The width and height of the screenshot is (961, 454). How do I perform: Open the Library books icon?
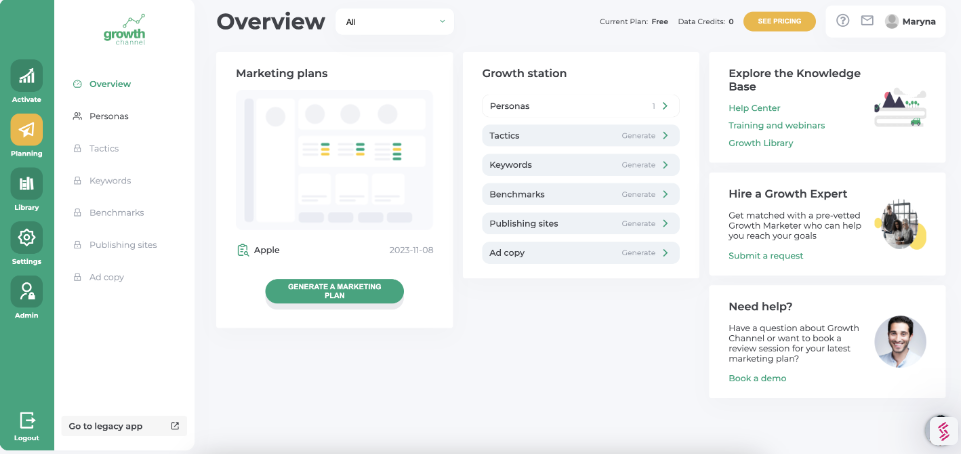coord(26,183)
